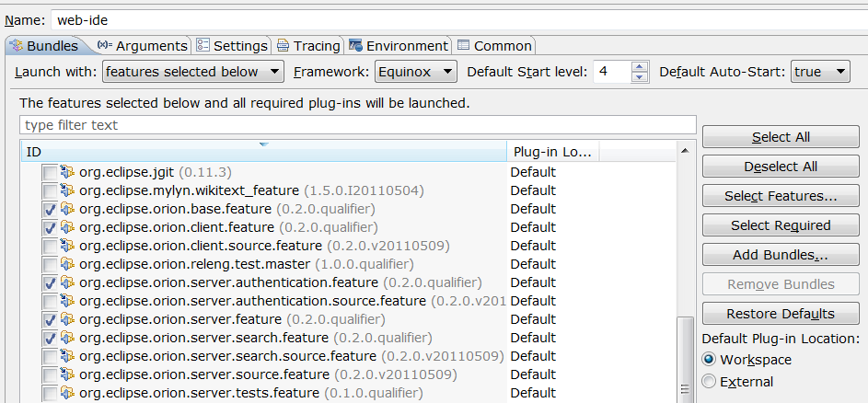Viewport: 868px width, 403px height.
Task: Click the Default cell for org.eclipse.jgit
Action: pos(533,172)
